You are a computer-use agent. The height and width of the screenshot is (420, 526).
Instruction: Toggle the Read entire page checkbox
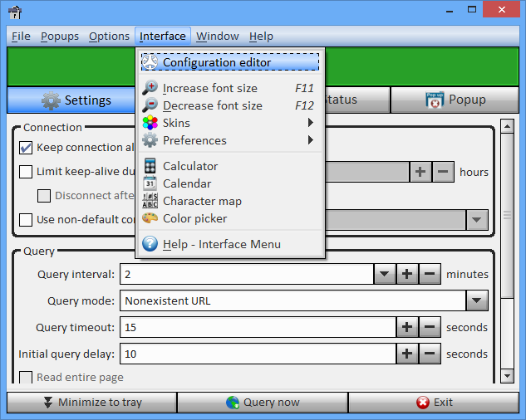coord(26,377)
